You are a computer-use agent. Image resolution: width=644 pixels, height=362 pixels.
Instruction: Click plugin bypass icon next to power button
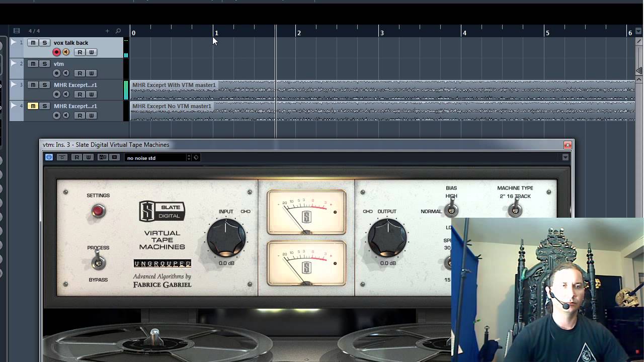[x=62, y=157]
